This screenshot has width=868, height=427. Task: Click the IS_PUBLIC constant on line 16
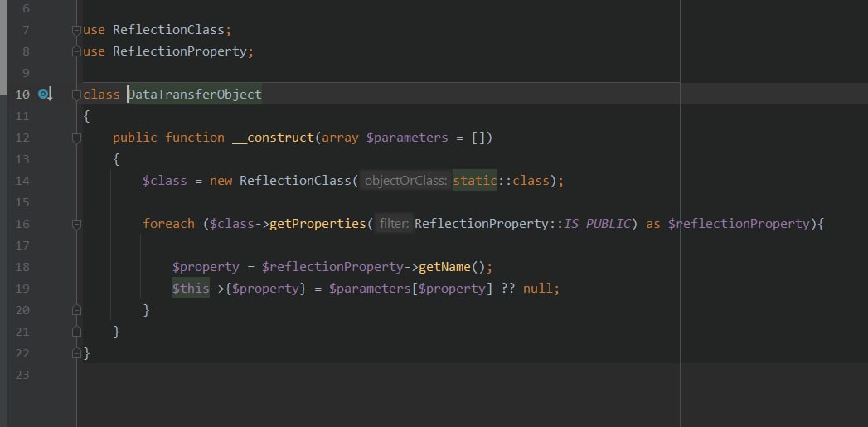pos(597,224)
